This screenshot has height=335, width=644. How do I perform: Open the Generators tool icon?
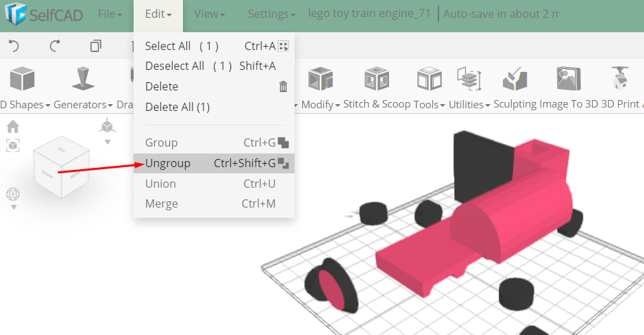[x=84, y=78]
